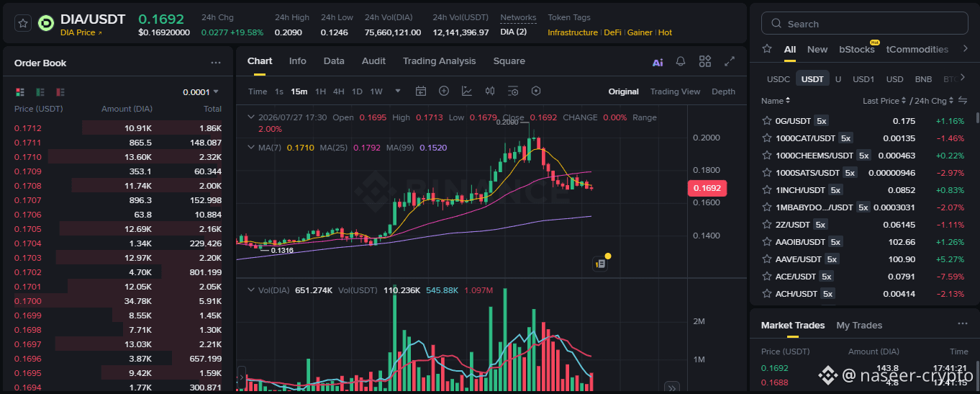Image resolution: width=980 pixels, height=394 pixels.
Task: Favorite the 1000CHEEMS/USDT pair star
Action: [x=767, y=156]
